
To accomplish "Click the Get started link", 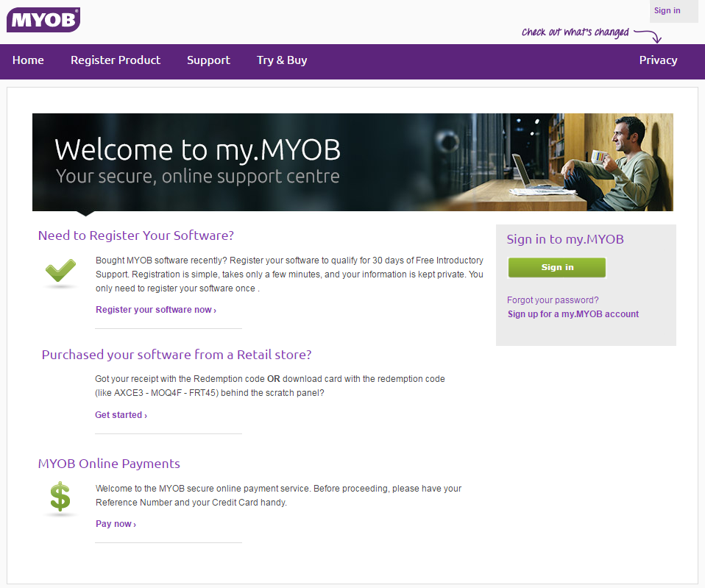I will tap(121, 415).
